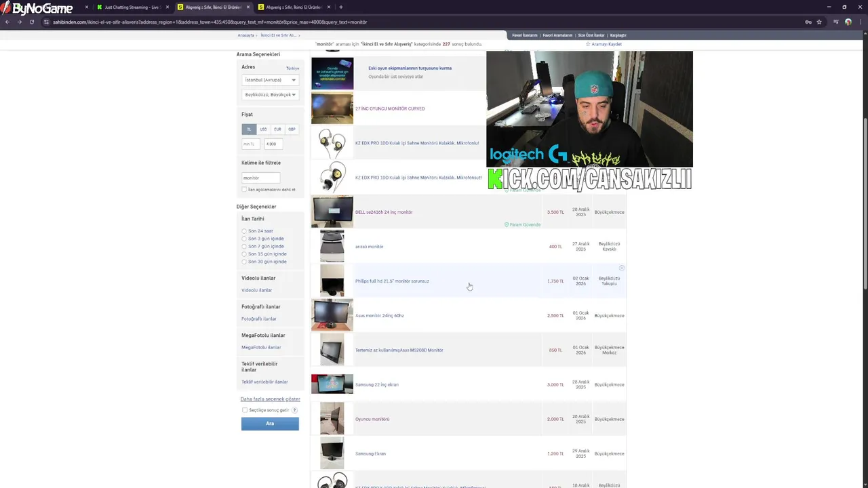Open Philips full hd 21.5" monitör listing
Viewport: 868px width, 488px height.
(x=392, y=281)
